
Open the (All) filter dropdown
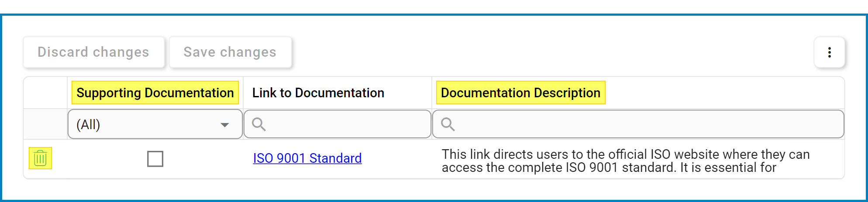click(x=155, y=124)
